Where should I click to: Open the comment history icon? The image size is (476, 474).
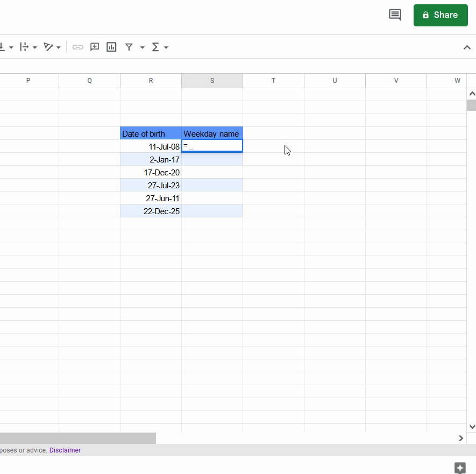tap(395, 15)
